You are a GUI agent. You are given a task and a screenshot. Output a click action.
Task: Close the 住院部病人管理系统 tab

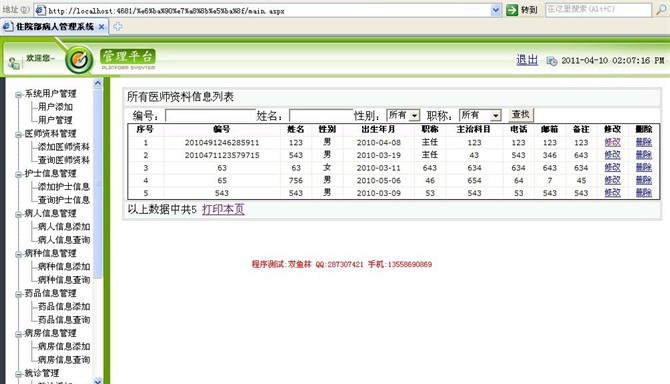coord(101,26)
